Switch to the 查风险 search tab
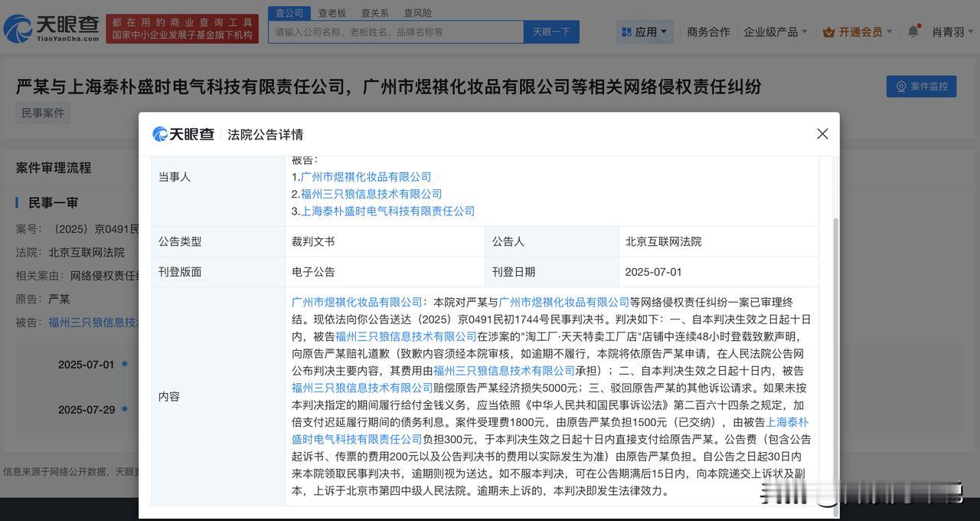980x521 pixels. tap(418, 13)
